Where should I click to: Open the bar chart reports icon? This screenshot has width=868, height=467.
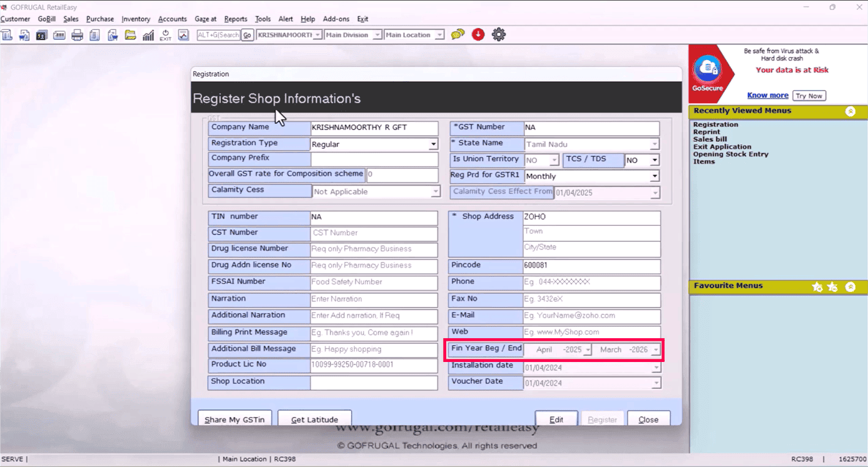pos(148,35)
